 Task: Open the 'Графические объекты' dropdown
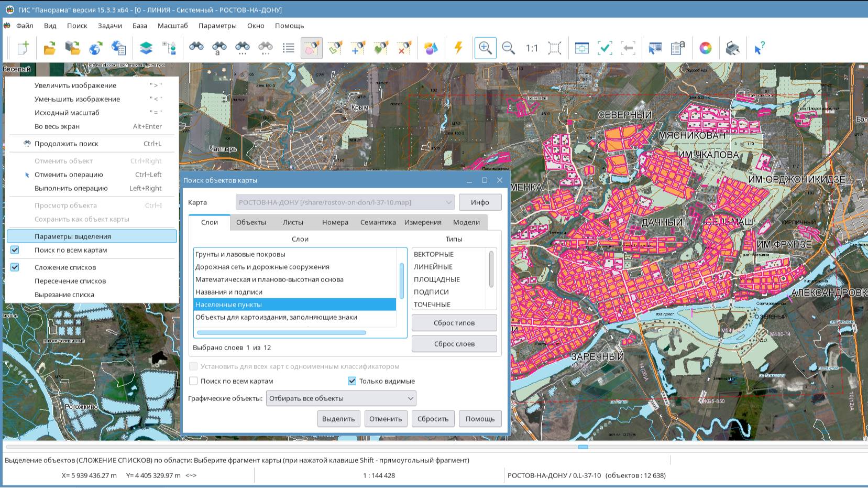(x=341, y=398)
